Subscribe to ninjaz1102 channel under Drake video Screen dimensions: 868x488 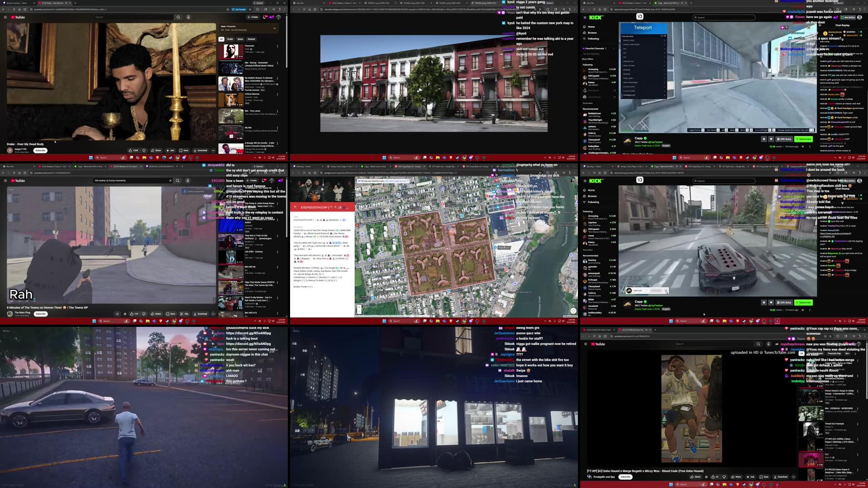[40, 150]
